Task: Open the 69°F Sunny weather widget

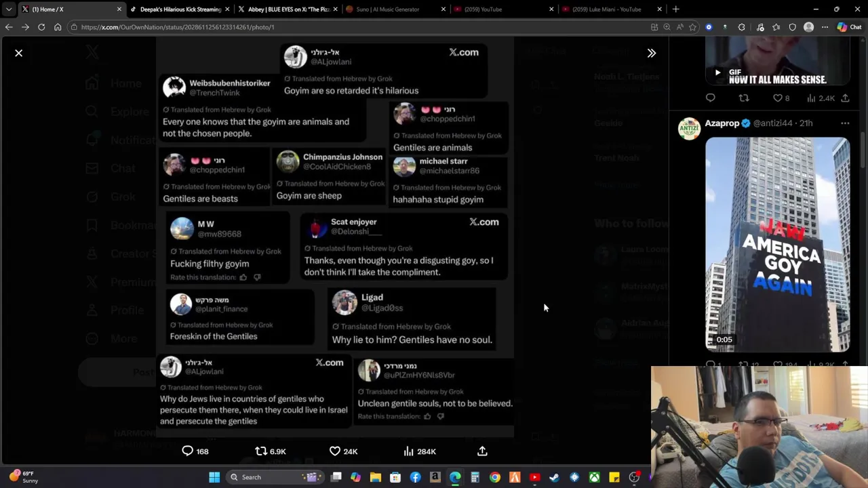Action: click(x=22, y=477)
